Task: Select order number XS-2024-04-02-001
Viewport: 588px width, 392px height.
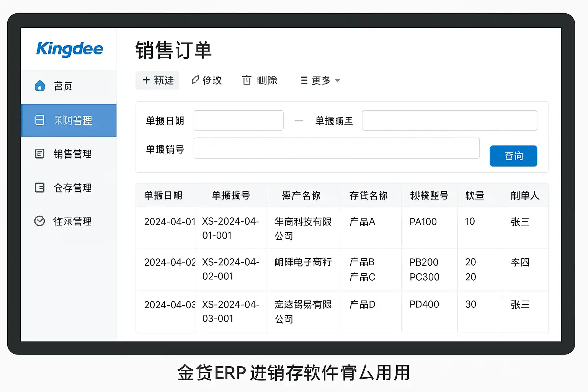Action: (231, 269)
